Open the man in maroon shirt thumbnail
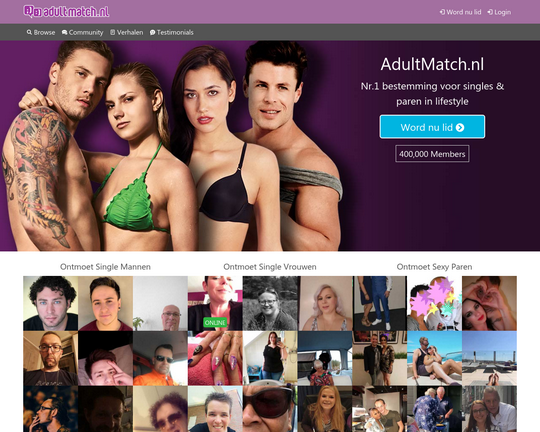Image resolution: width=540 pixels, height=432 pixels. [x=105, y=303]
